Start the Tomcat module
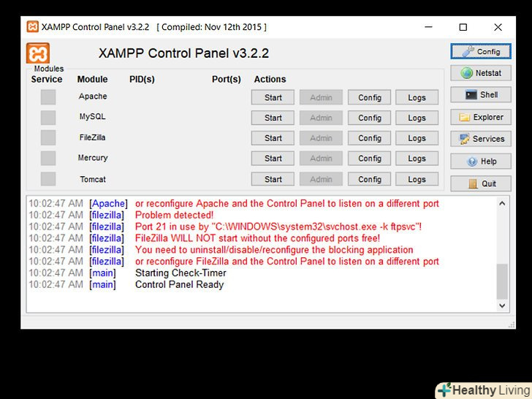This screenshot has height=399, width=532. point(273,179)
